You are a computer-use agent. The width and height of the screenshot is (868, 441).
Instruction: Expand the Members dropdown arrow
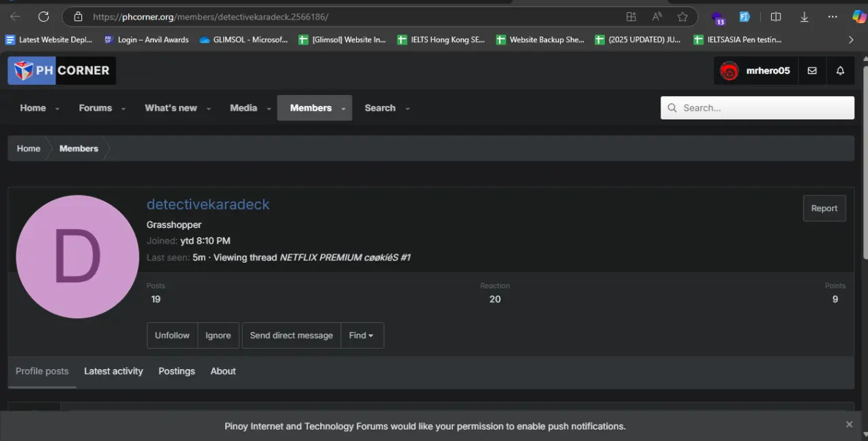click(343, 109)
